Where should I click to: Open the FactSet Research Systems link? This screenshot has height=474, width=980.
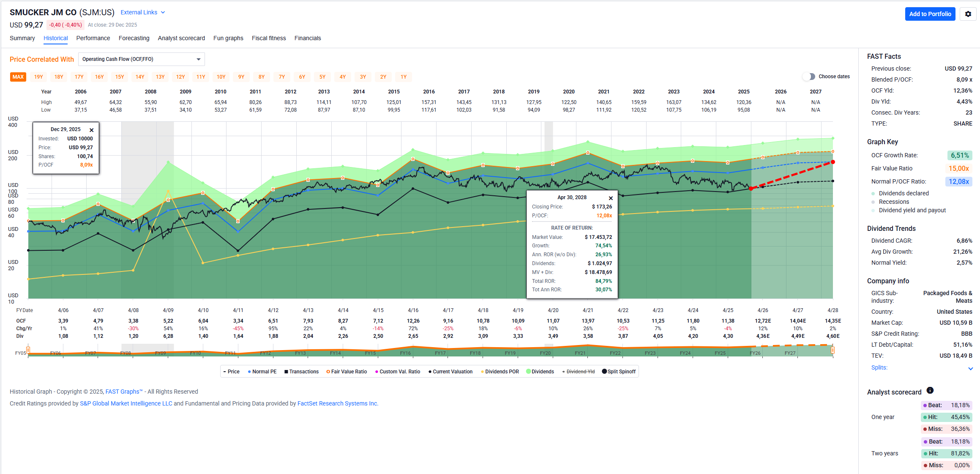point(337,403)
